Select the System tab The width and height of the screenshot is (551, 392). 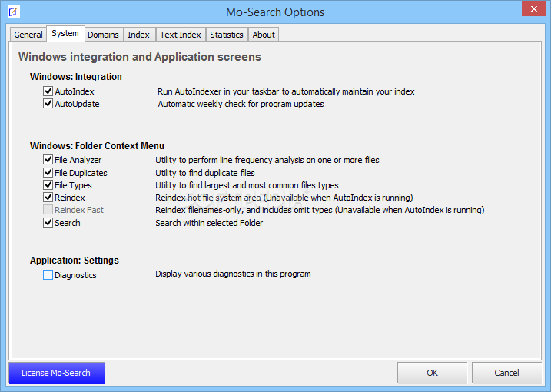(x=65, y=33)
